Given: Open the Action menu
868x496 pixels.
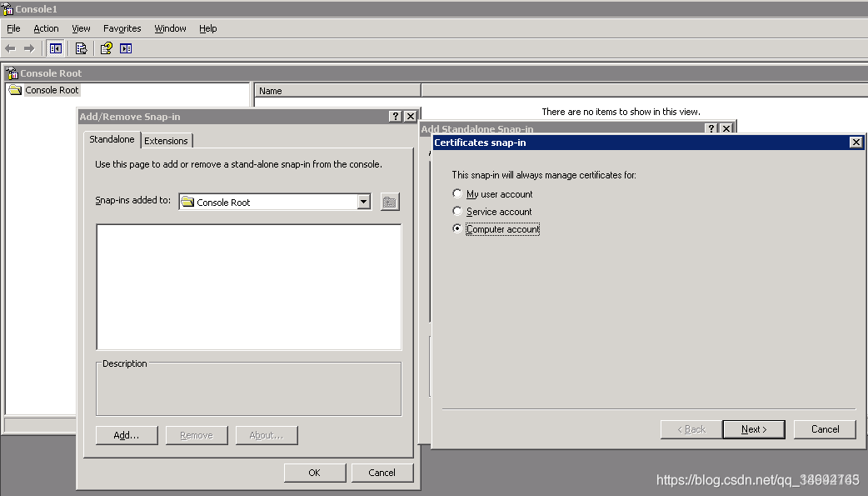Looking at the screenshot, I should pos(46,28).
